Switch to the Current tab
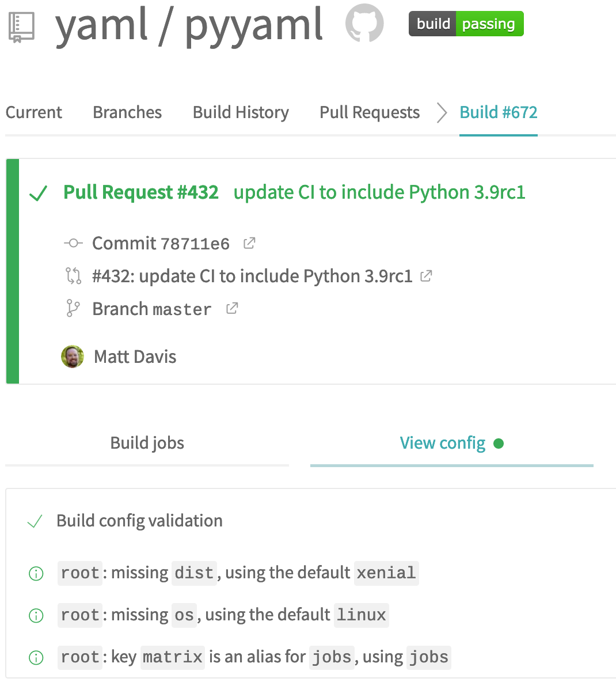Screen dimensions: 616x686 click(33, 112)
